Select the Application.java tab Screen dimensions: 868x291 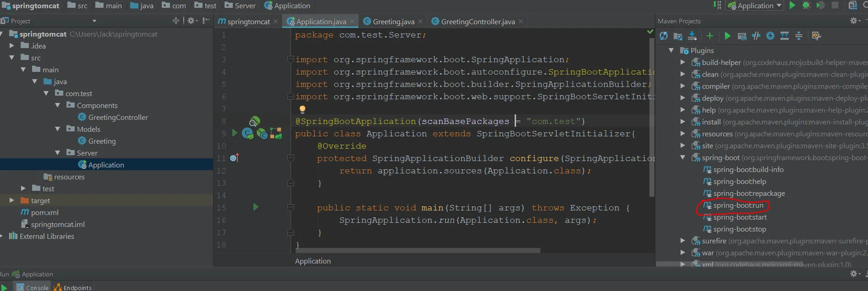(321, 22)
